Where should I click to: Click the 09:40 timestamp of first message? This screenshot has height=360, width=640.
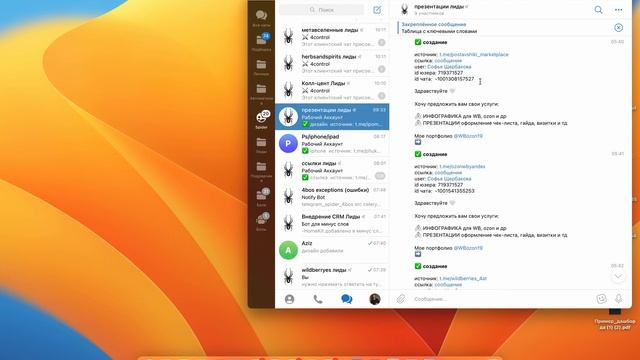click(x=617, y=42)
